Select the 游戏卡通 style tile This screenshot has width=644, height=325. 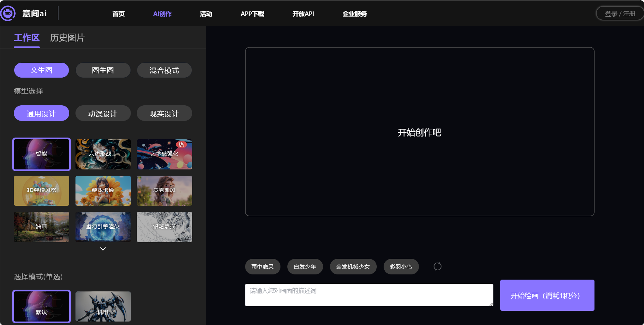click(x=103, y=191)
